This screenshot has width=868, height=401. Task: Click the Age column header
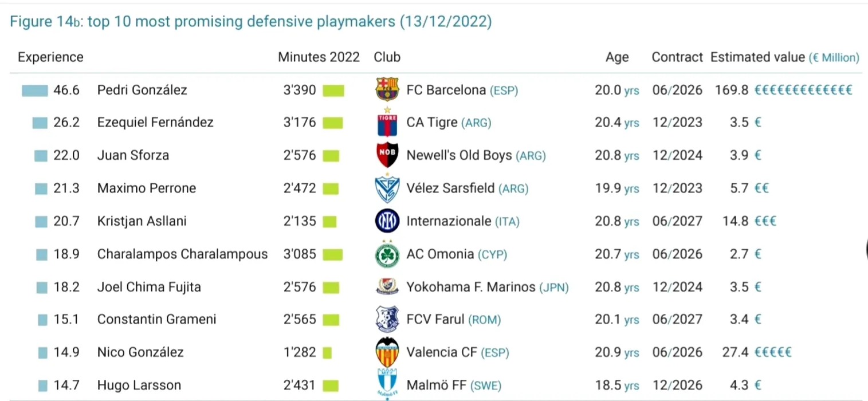(616, 57)
